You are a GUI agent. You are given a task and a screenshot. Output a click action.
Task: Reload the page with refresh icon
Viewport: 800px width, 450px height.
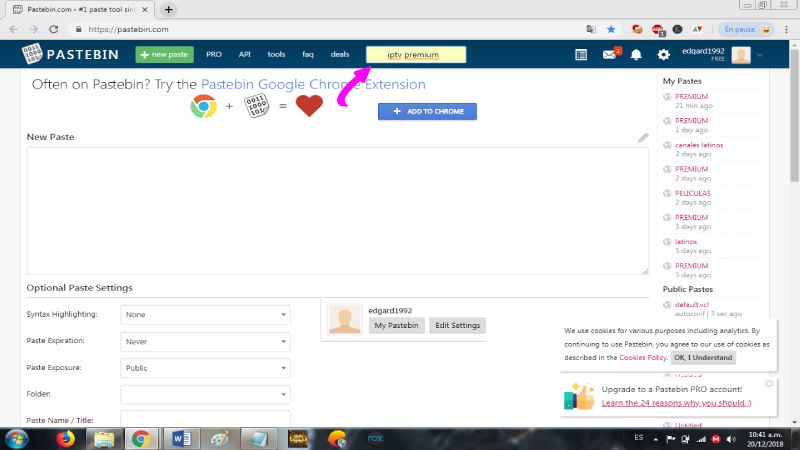54,30
